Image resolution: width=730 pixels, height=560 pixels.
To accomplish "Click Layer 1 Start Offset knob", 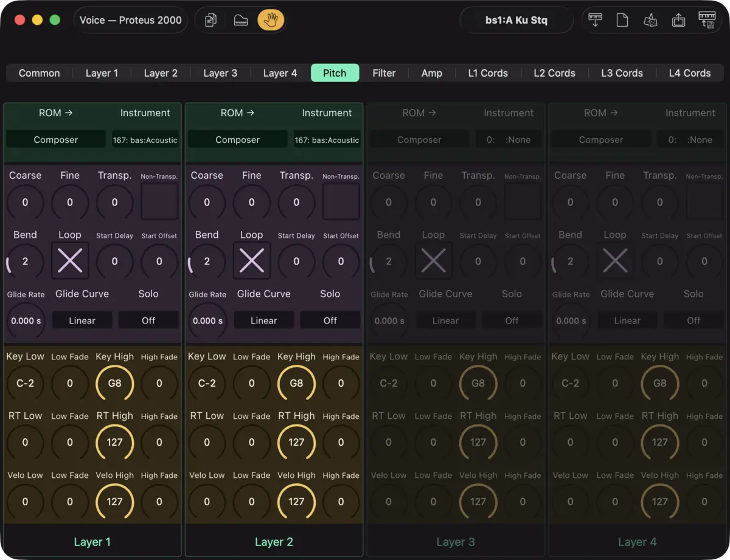I will (159, 261).
